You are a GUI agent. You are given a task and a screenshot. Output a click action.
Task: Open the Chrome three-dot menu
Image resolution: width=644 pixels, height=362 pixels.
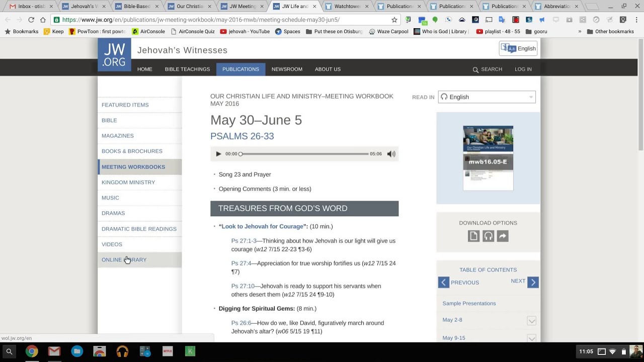(636, 20)
